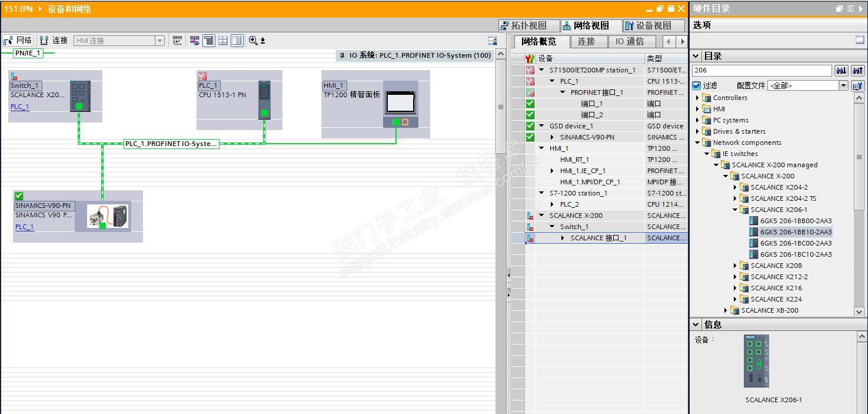Open the 配置文件 <全部> profile dropdown
This screenshot has width=868, height=414.
click(843, 85)
